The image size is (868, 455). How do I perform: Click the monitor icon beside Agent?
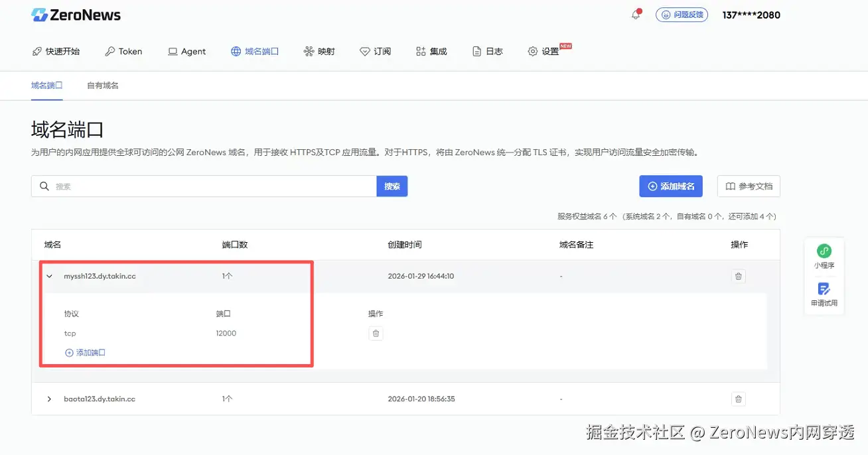pyautogui.click(x=173, y=51)
